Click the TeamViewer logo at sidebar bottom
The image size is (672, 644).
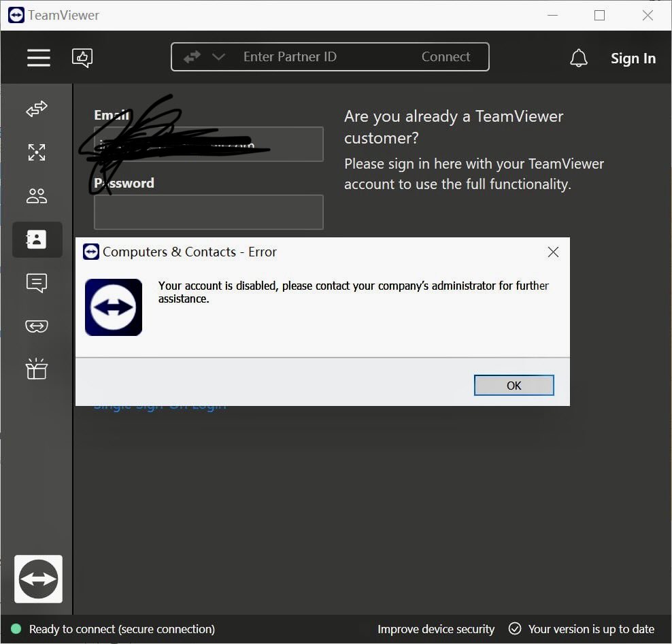[38, 579]
